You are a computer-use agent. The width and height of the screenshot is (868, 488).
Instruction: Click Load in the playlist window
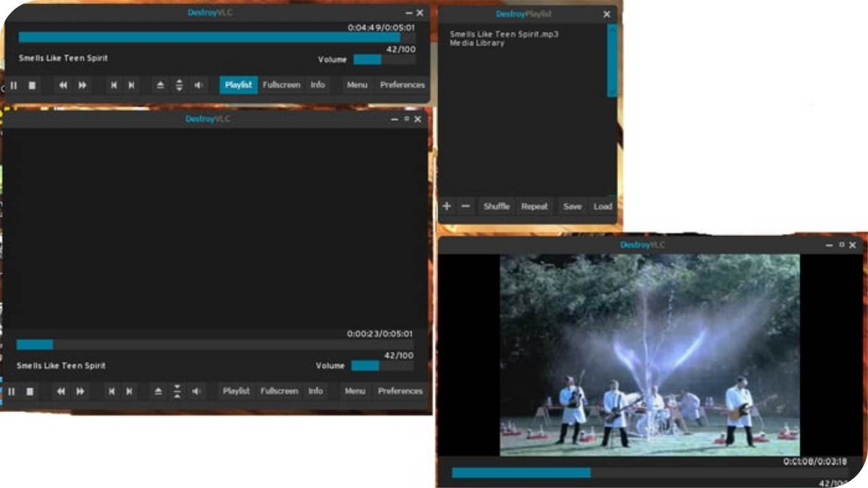(603, 207)
